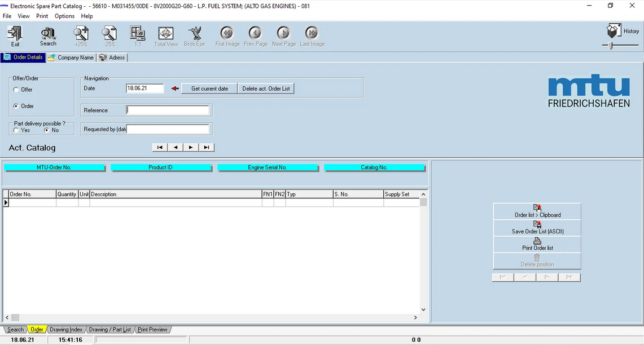Click the slider under History
This screenshot has width=644, height=345.
[611, 45]
